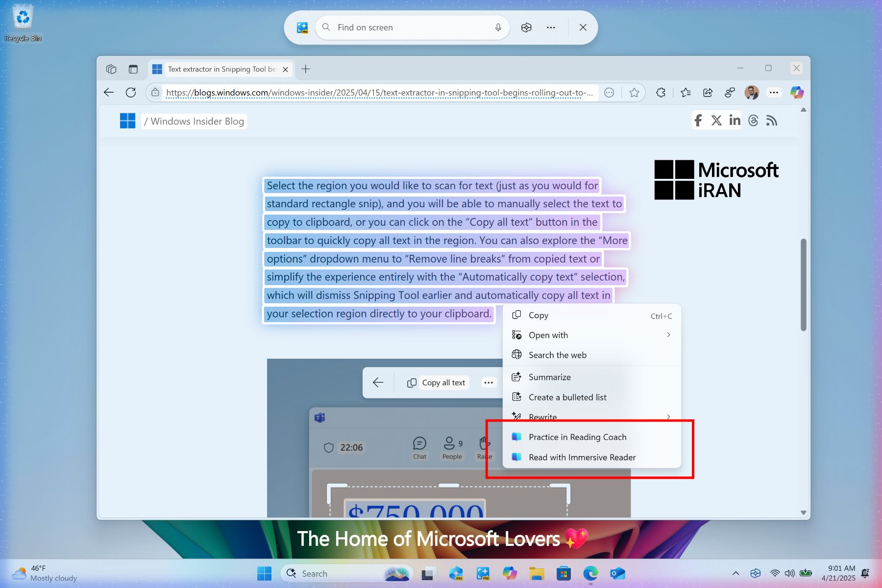Image resolution: width=882 pixels, height=588 pixels.
Task: Refresh the current web page
Action: (x=131, y=92)
